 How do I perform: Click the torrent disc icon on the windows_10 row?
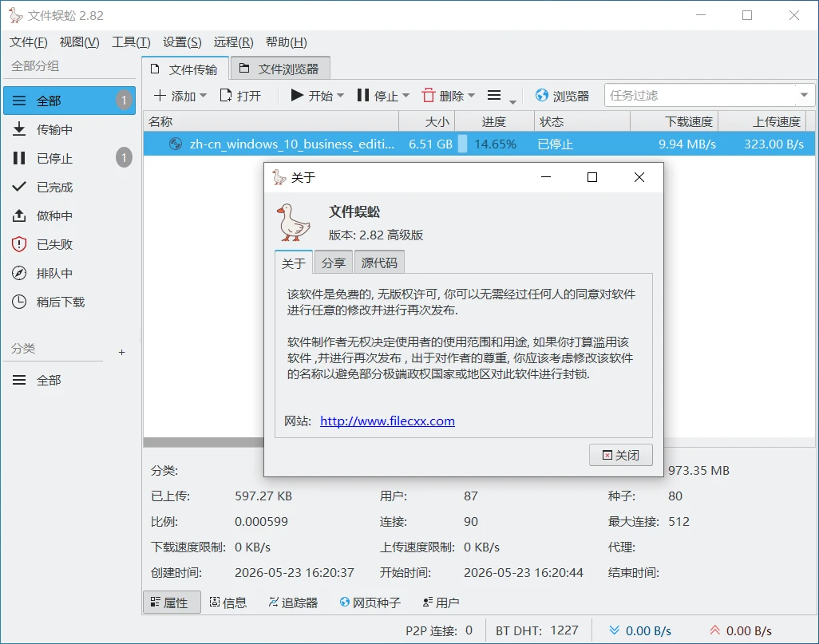[176, 144]
